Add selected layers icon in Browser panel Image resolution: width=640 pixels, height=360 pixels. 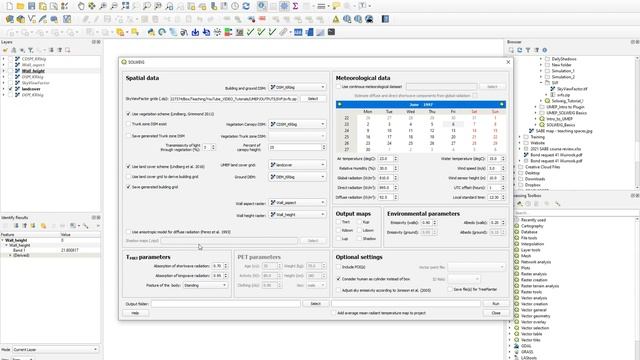pyautogui.click(x=511, y=50)
